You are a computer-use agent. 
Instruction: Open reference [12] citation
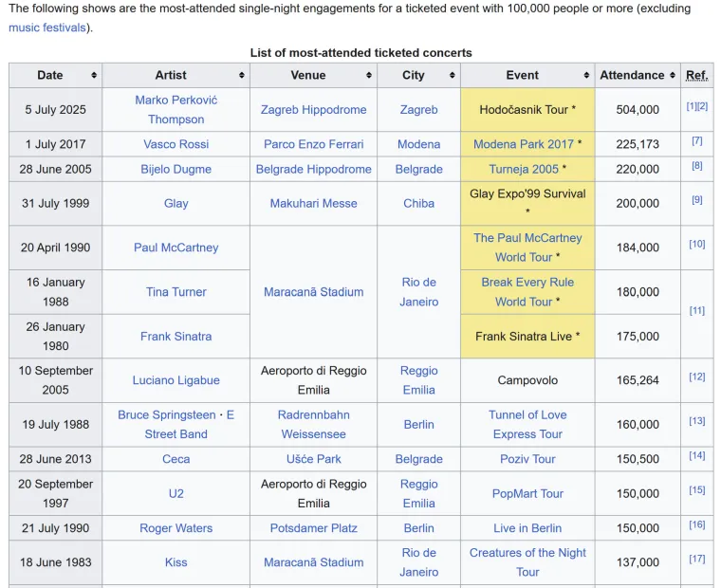point(697,377)
